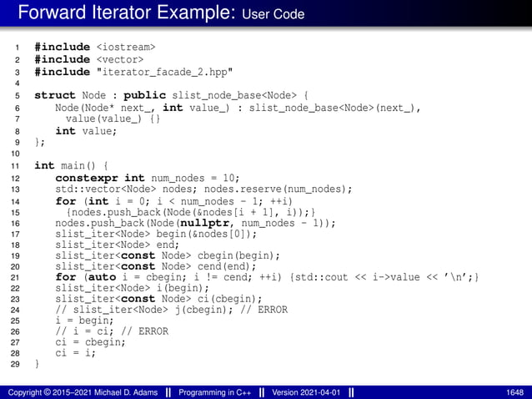
Task: Click the "int value;" member declaration
Action: point(86,131)
